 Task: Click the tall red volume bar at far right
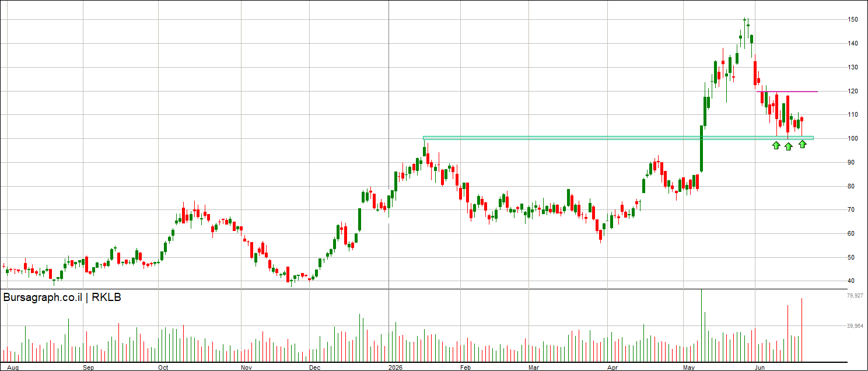pos(802,330)
